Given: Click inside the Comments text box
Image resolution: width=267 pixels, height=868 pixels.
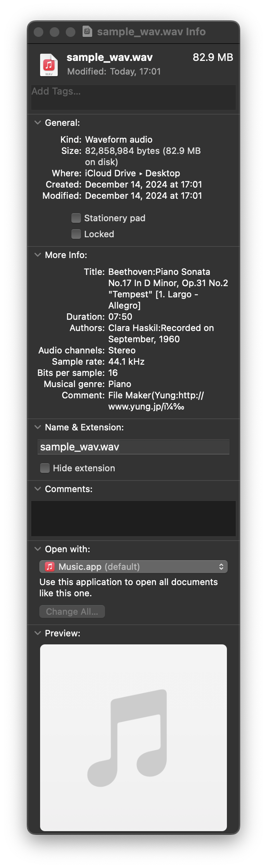Looking at the screenshot, I should click(x=133, y=518).
